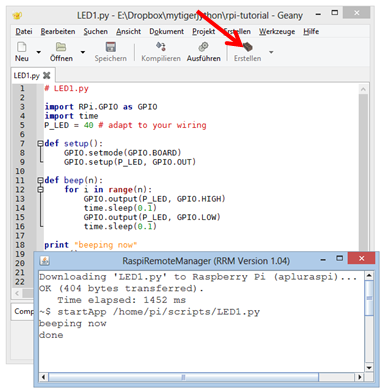Open the Werkzeuge menu
386x391 pixels.
[277, 31]
